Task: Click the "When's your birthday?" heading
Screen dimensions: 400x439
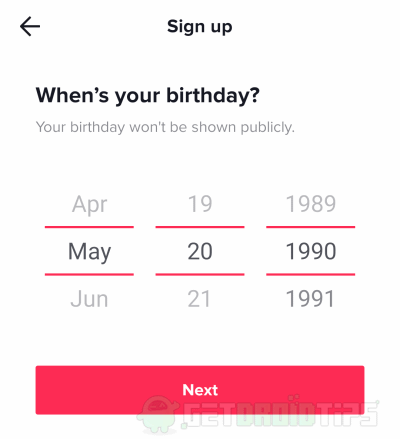Action: coord(148,96)
